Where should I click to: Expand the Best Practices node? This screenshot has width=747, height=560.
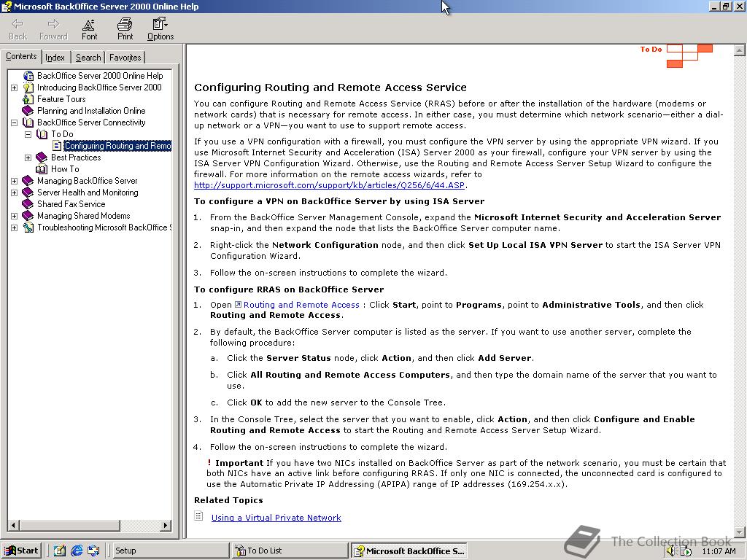tap(28, 157)
